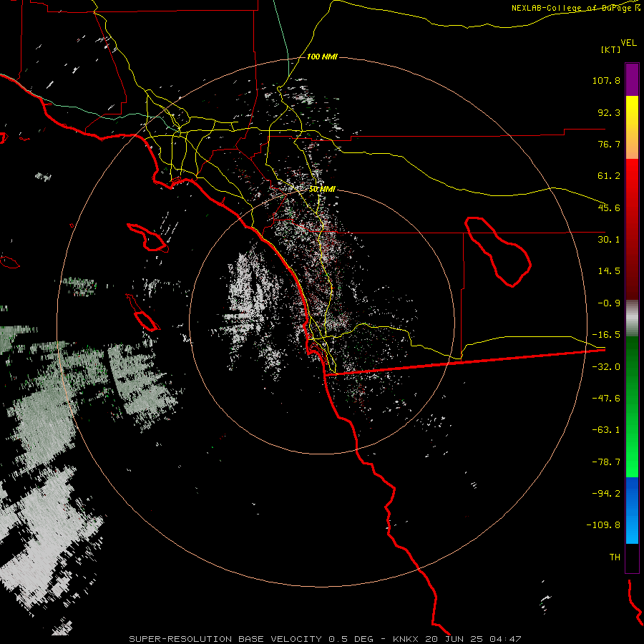Select the -109.8 velocity scale value
The width and height of the screenshot is (644, 644).
tap(604, 525)
